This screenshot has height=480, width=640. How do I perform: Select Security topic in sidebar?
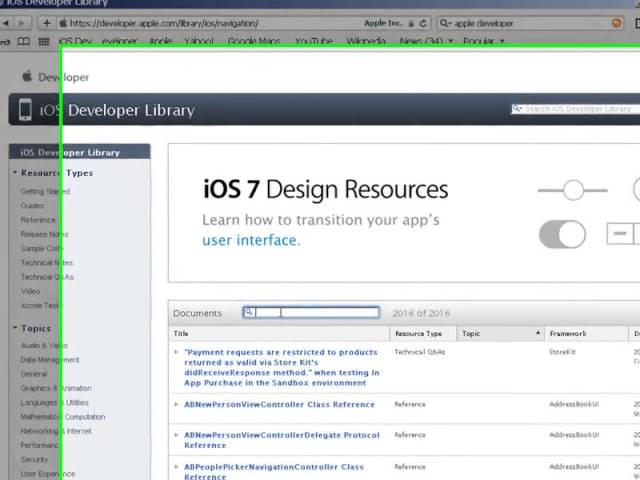point(34,460)
